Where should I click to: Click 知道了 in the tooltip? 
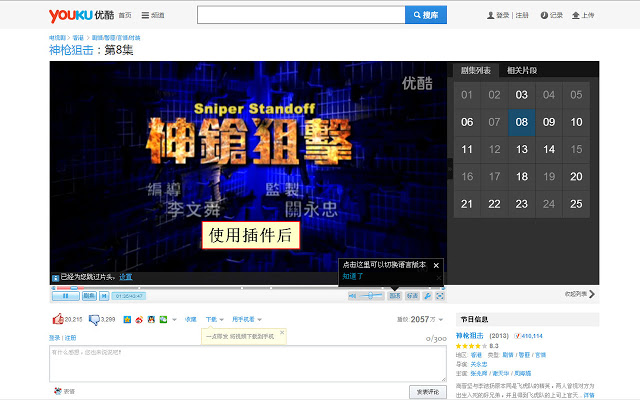coord(353,276)
